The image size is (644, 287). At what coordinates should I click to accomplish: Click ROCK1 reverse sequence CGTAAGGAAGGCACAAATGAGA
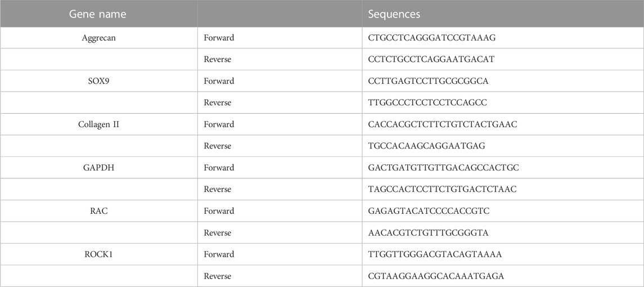tap(436, 276)
